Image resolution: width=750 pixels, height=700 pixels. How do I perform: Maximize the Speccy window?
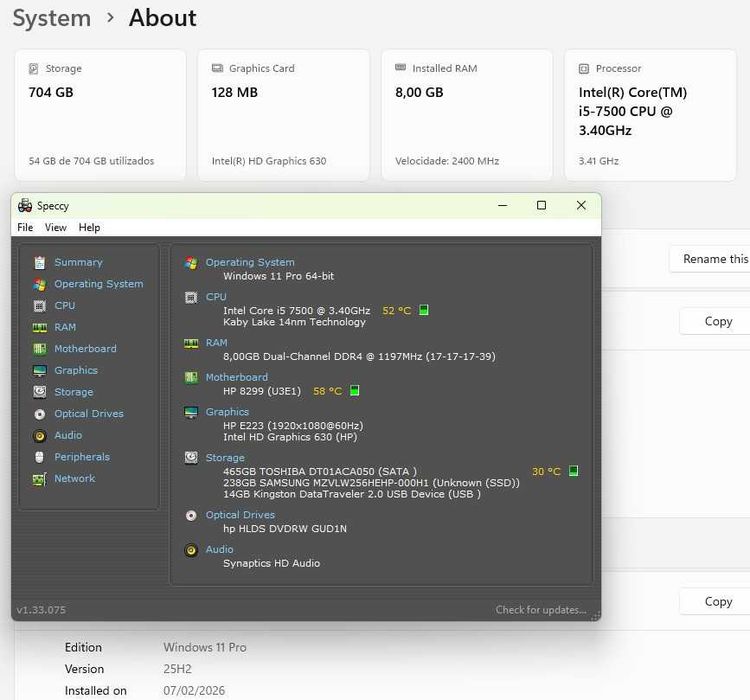pyautogui.click(x=541, y=205)
